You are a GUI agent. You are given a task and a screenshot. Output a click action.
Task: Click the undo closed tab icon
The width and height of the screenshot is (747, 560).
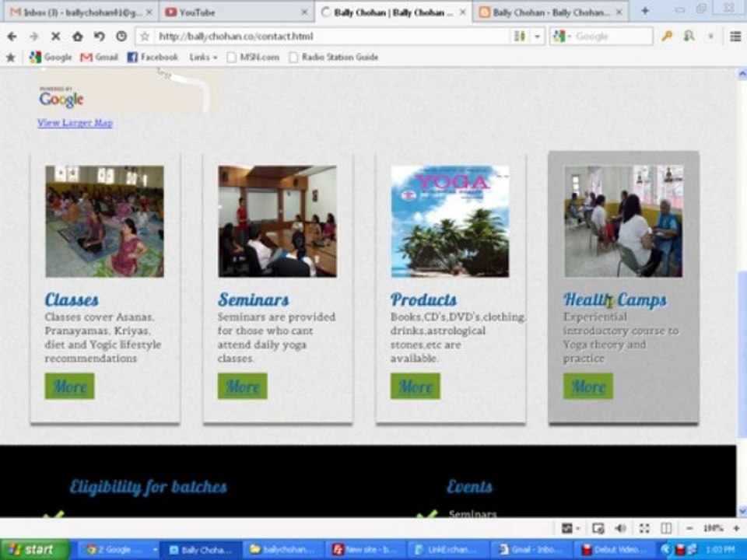point(99,37)
